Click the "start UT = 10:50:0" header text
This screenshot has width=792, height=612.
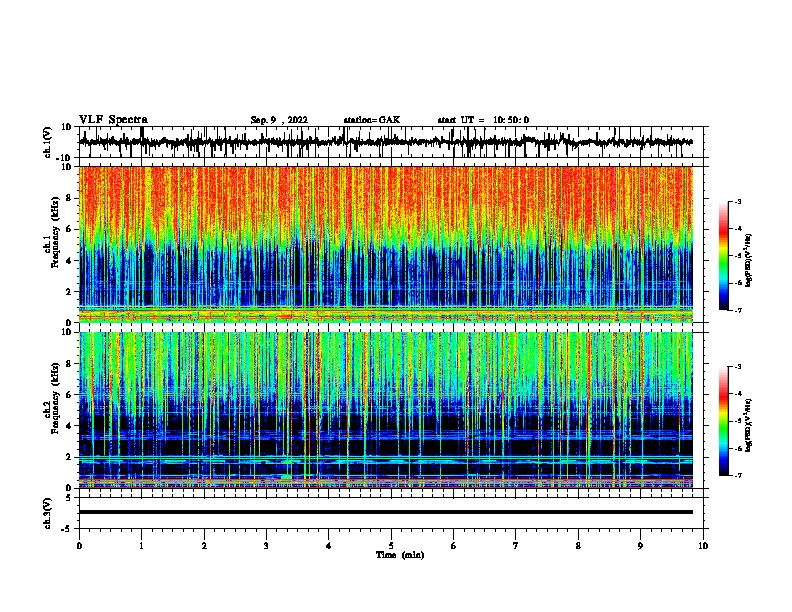483,120
